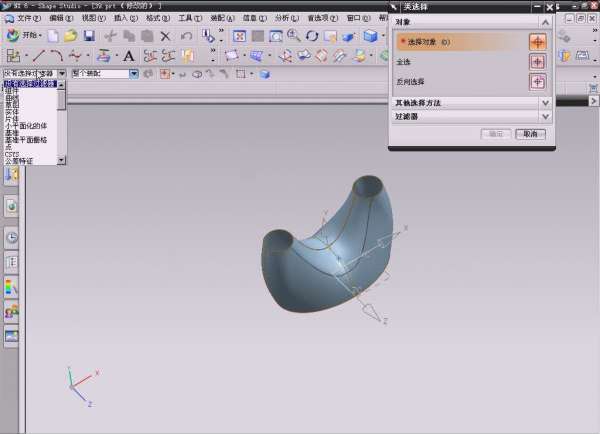Click the Open folder icon

coord(70,36)
